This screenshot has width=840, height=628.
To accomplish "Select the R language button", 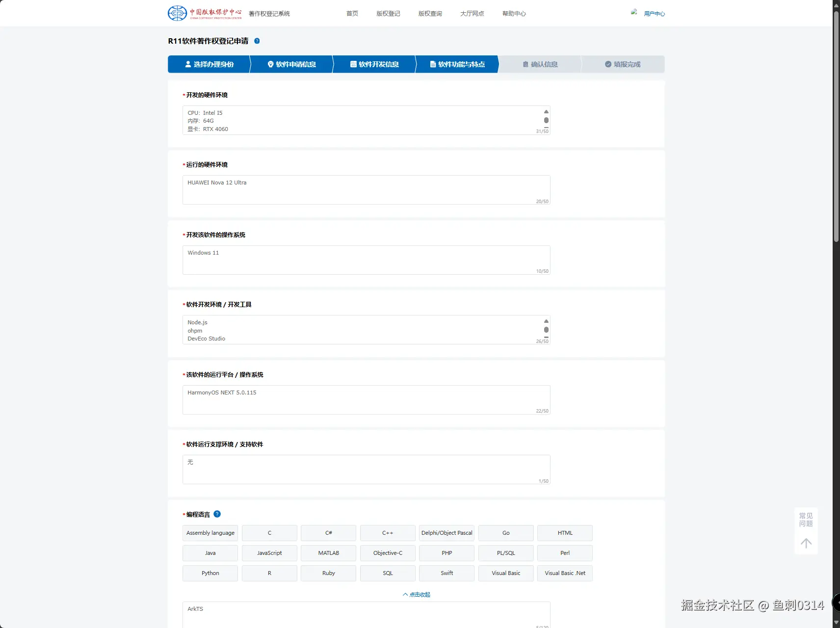I will [269, 573].
